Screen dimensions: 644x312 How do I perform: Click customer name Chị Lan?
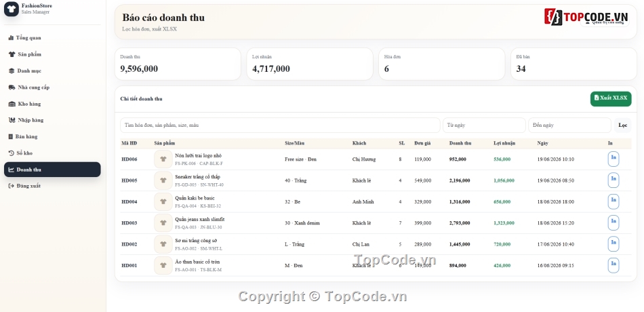361,244
